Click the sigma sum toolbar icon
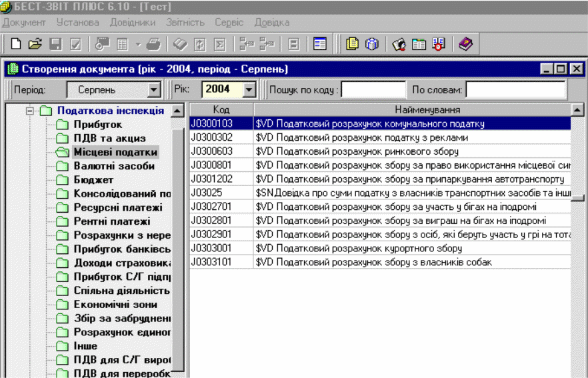The width and height of the screenshot is (588, 378). coord(219,45)
